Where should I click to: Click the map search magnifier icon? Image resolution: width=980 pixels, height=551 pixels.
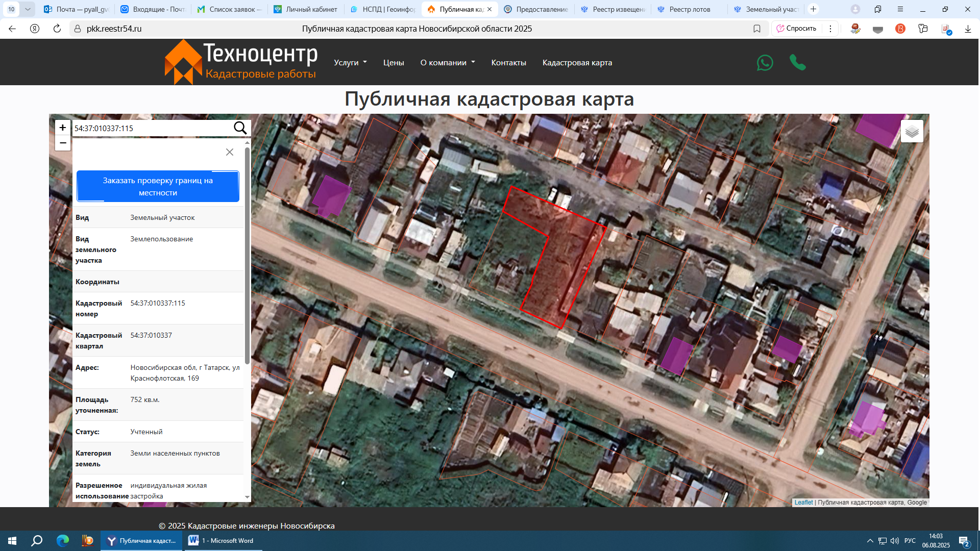click(x=240, y=128)
